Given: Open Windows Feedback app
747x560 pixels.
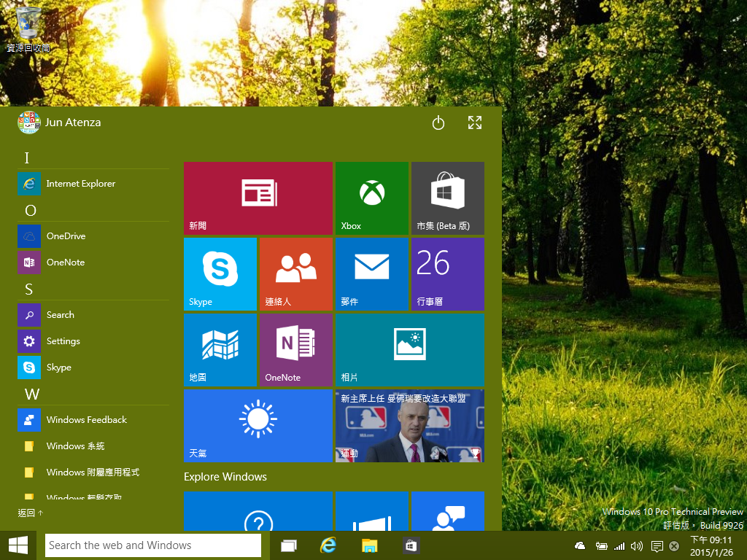Looking at the screenshot, I should [x=93, y=420].
